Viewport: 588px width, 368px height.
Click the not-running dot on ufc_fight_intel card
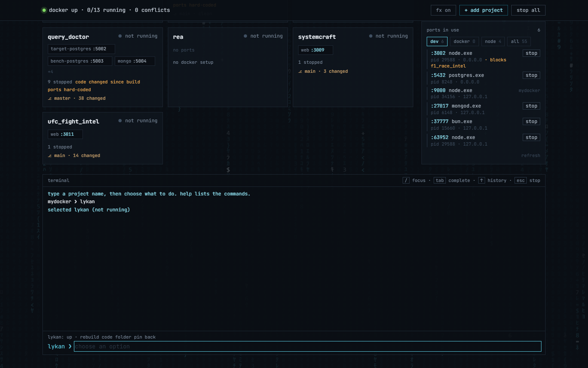(120, 121)
